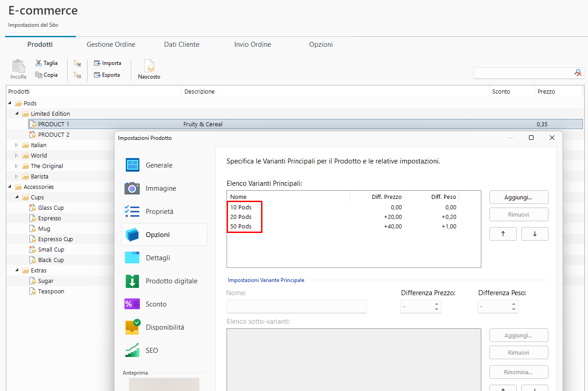Click Importa in the toolbar

click(107, 63)
